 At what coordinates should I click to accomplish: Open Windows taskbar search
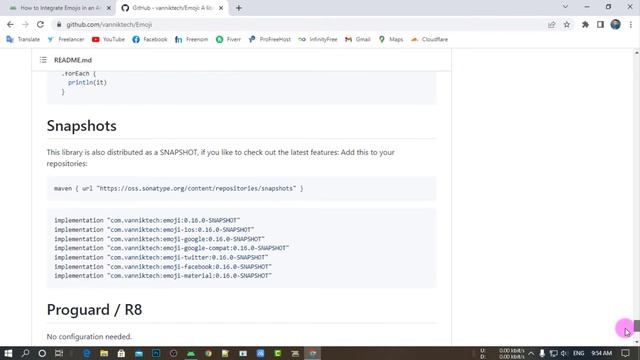pyautogui.click(x=25, y=353)
